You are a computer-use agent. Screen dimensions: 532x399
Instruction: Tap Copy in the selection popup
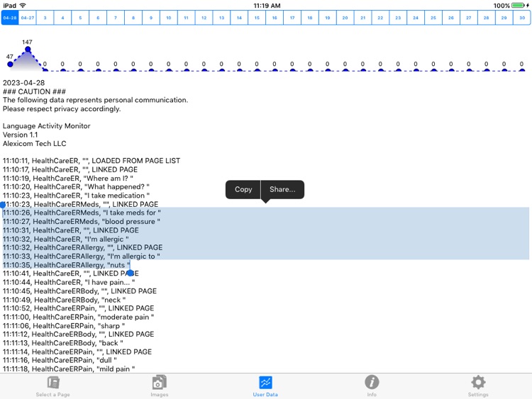click(243, 189)
